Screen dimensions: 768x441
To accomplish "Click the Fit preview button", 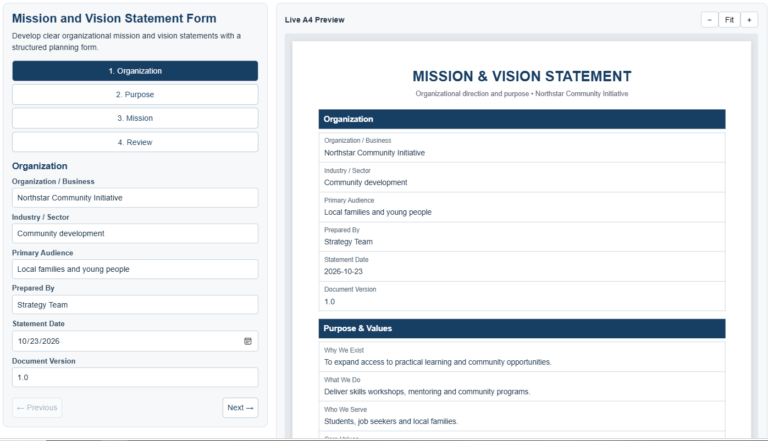I will (729, 20).
